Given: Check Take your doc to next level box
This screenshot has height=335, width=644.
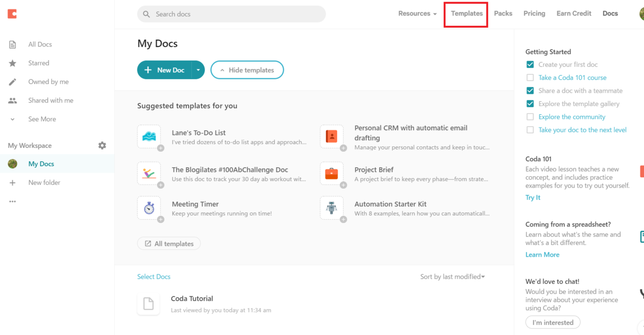Looking at the screenshot, I should (x=530, y=130).
